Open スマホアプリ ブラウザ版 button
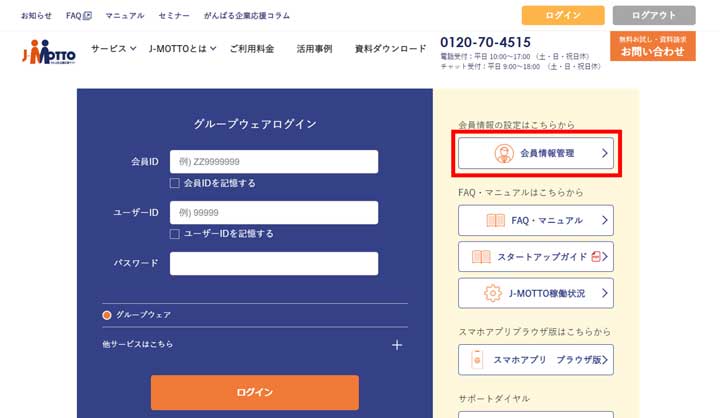 point(536,360)
